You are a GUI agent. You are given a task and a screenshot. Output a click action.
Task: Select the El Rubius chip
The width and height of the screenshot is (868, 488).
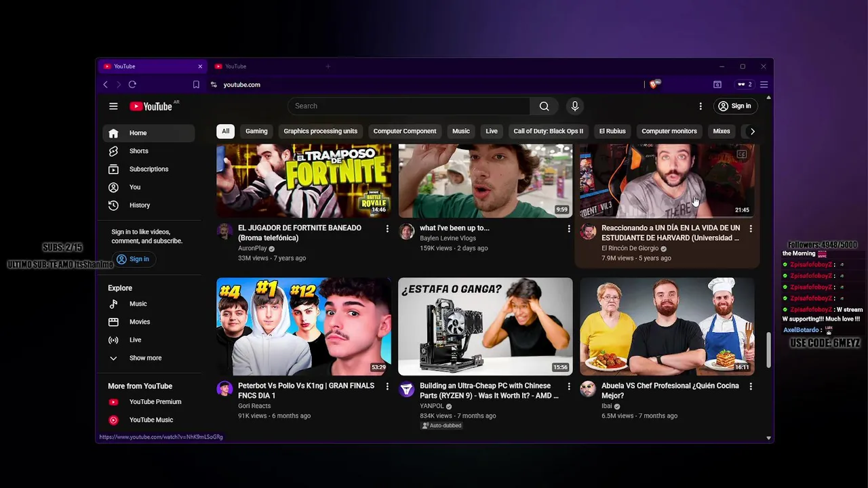(x=612, y=131)
